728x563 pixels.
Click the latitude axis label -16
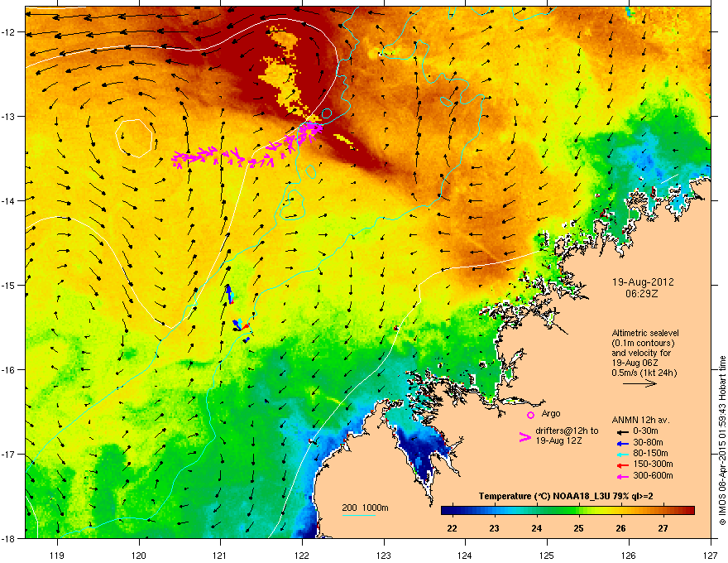click(8, 370)
